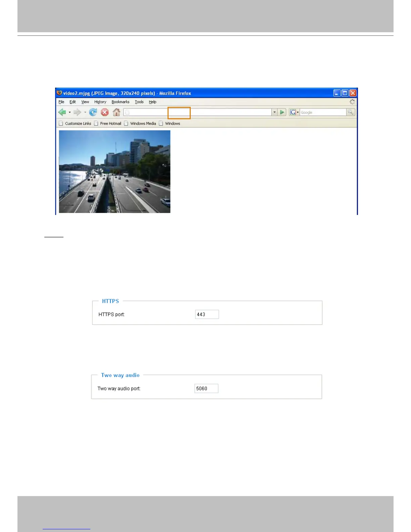Click the Google search engine icon
Image resolution: width=411 pixels, height=532 pixels.
click(293, 112)
